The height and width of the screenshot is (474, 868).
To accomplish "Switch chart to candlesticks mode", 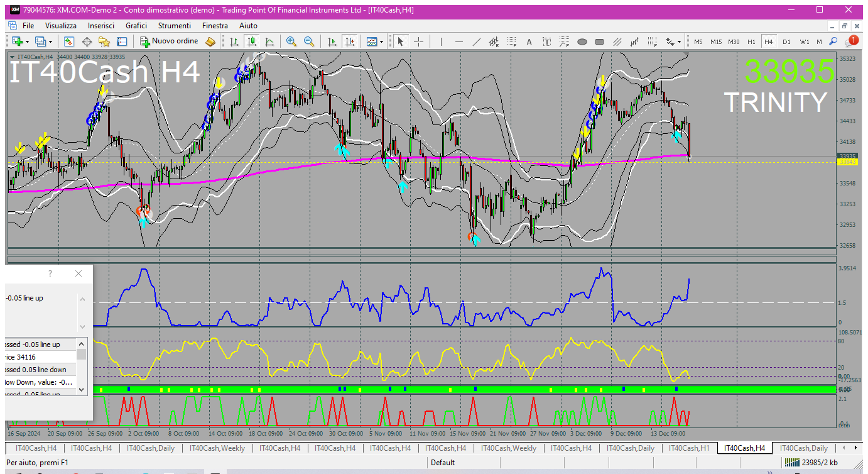I will tap(252, 41).
